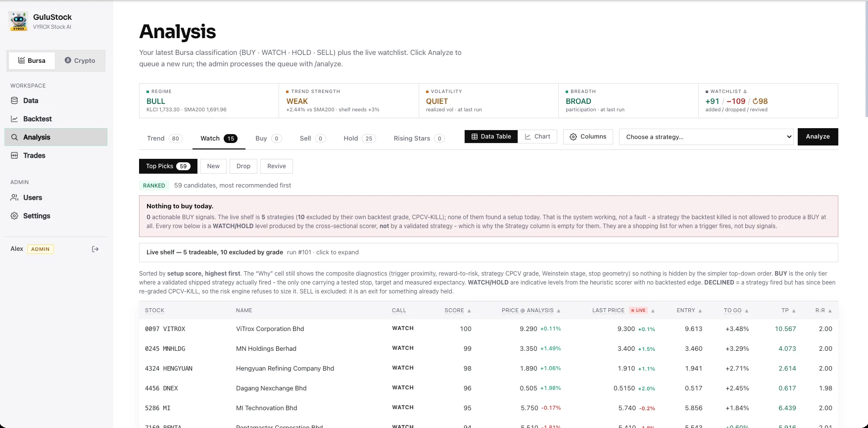868x428 pixels.
Task: Go to the Trades page
Action: click(56, 155)
